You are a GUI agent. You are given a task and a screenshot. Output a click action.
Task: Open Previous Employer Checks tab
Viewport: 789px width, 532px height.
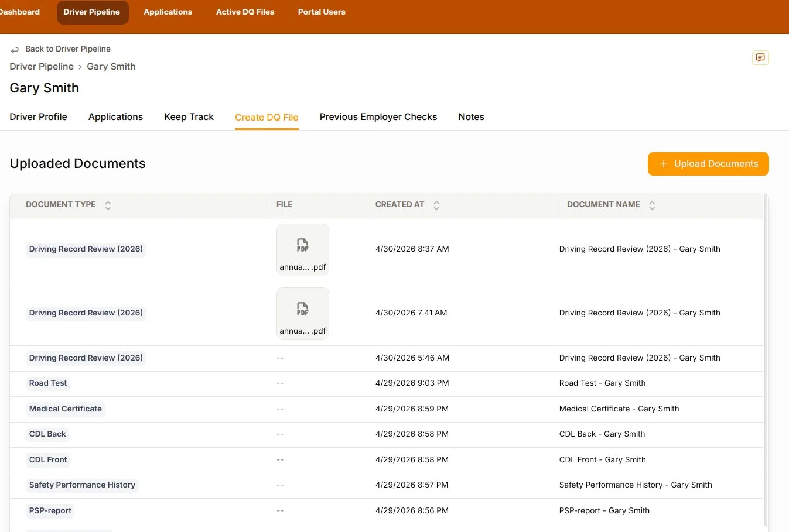tap(378, 117)
